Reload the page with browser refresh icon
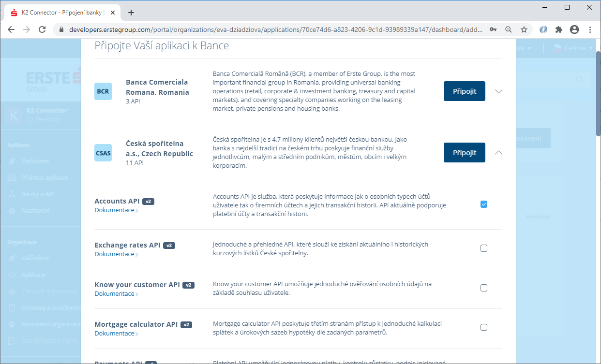This screenshot has height=364, width=601. point(42,29)
